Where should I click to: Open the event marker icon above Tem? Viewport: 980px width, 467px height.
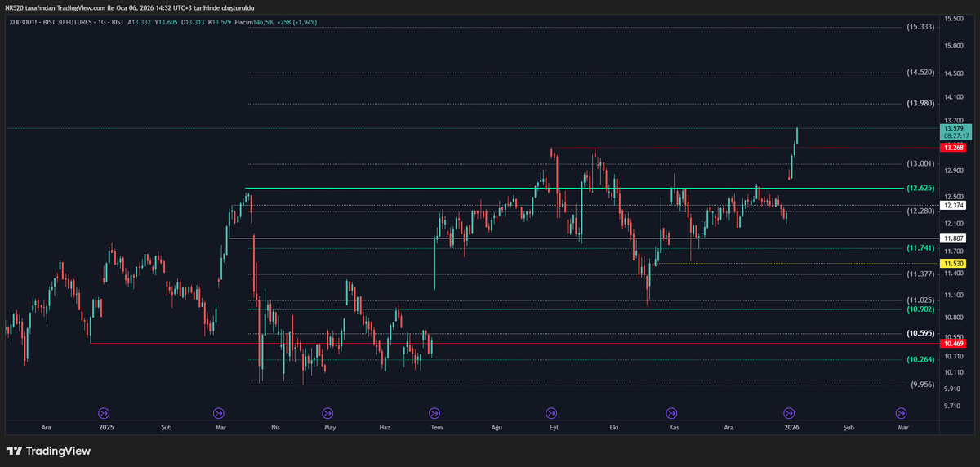(x=434, y=413)
